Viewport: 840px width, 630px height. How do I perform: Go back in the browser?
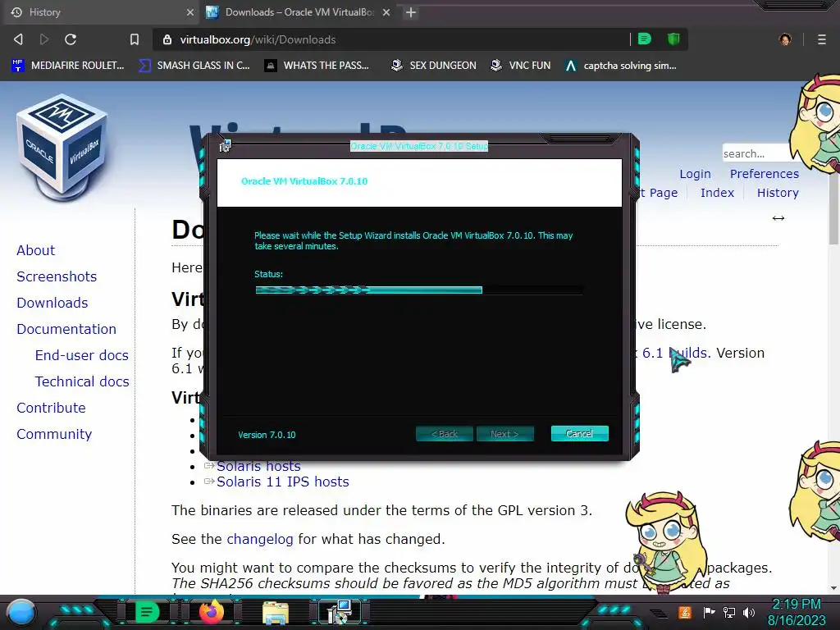[18, 39]
